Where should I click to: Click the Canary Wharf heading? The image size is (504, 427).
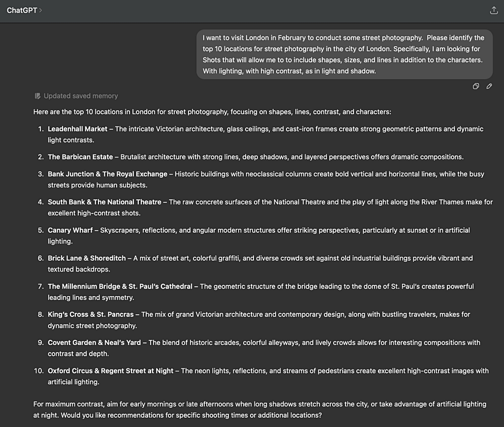70,230
